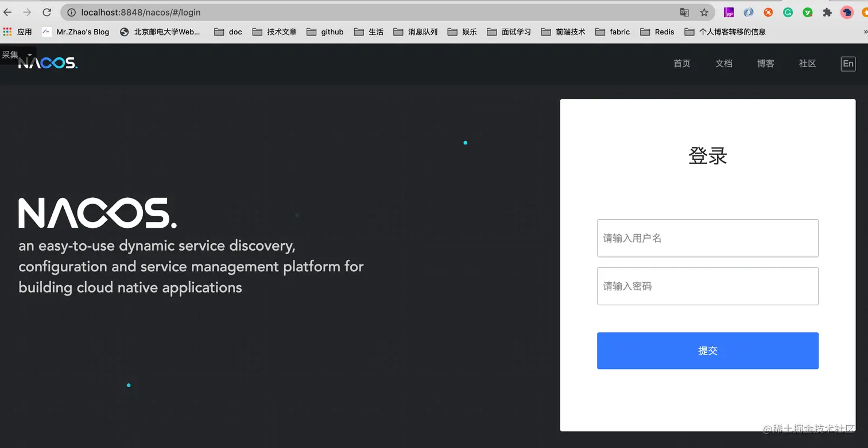Open 博客 in the Nacos header
The image size is (868, 448).
point(766,64)
